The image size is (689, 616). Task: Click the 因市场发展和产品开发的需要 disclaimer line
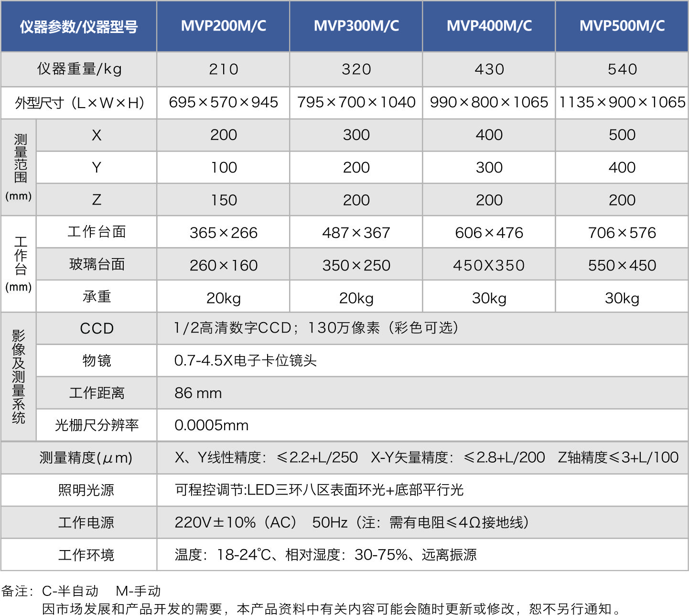(x=333, y=609)
